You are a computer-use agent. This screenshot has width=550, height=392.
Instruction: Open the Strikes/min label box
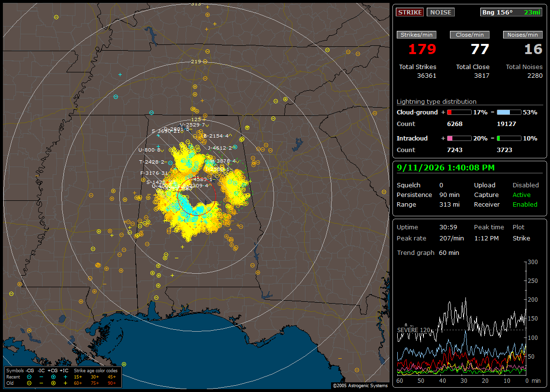pyautogui.click(x=416, y=35)
